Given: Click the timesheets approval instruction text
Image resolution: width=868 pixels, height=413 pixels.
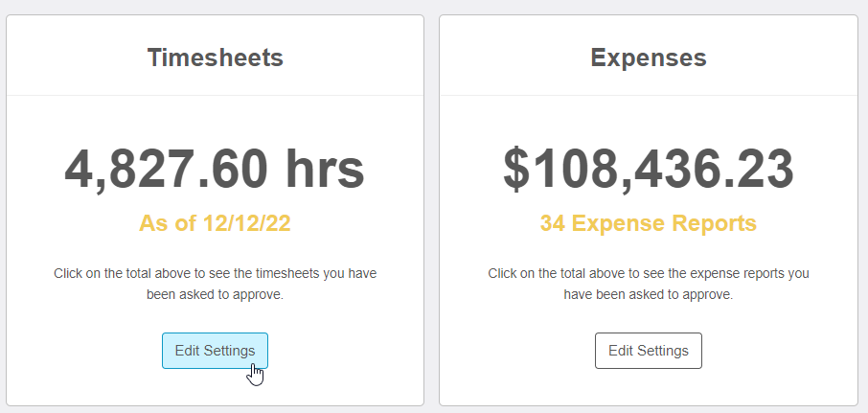Looking at the screenshot, I should (x=215, y=284).
